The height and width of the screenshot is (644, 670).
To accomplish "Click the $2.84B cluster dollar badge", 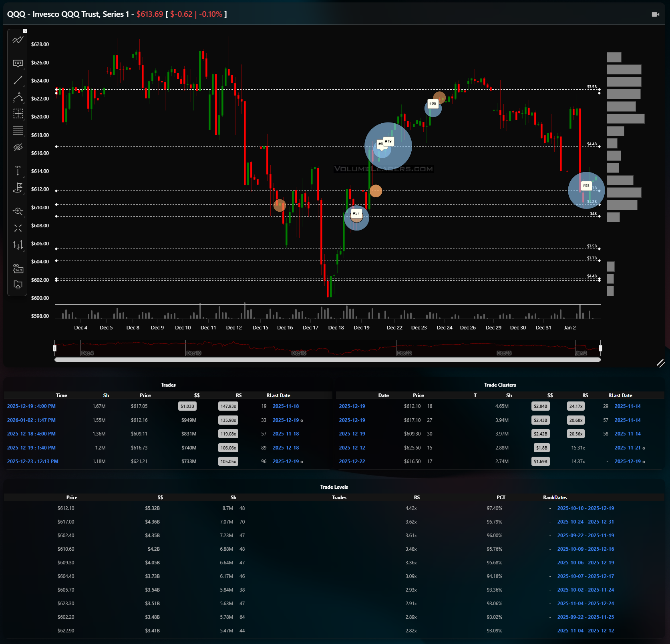I will click(541, 406).
